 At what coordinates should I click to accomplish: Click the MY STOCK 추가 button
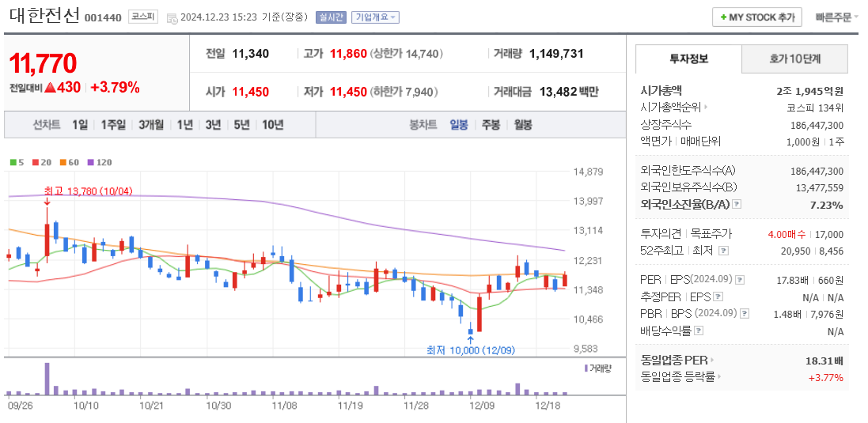tap(756, 17)
